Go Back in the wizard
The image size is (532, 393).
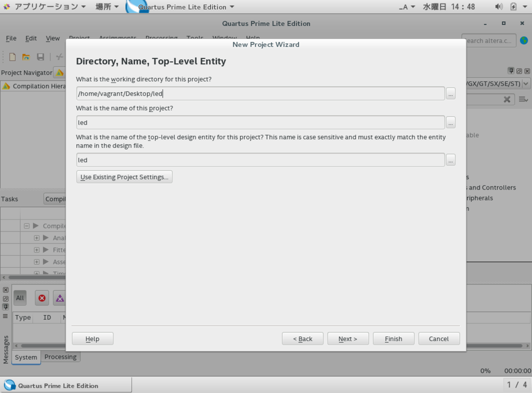click(x=303, y=338)
